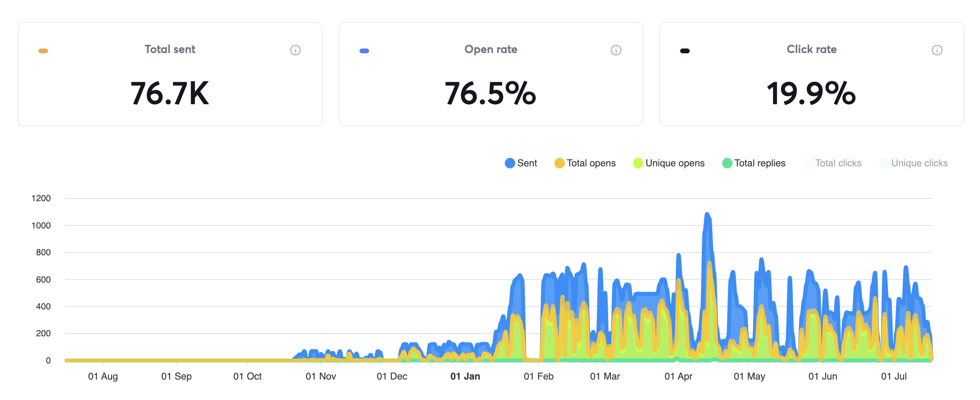Click the bold 01 Jan axis label
The width and height of the screenshot is (980, 400).
(466, 376)
